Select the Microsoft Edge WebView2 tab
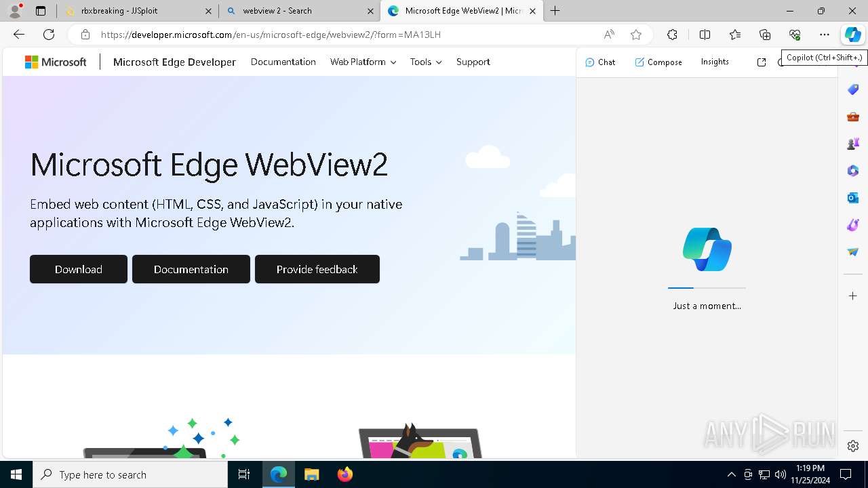This screenshot has height=488, width=868. (x=462, y=11)
